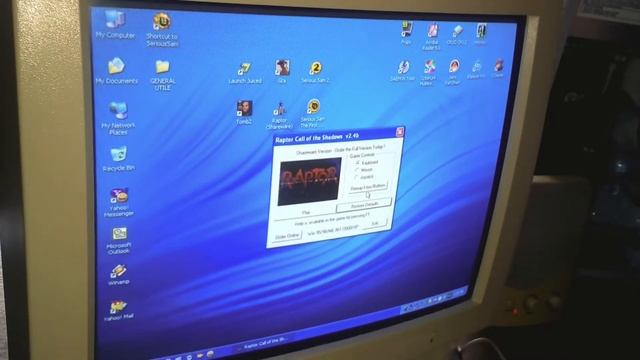The width and height of the screenshot is (640, 360).
Task: Click Restore Defaults in Raptor dialog
Action: [363, 205]
